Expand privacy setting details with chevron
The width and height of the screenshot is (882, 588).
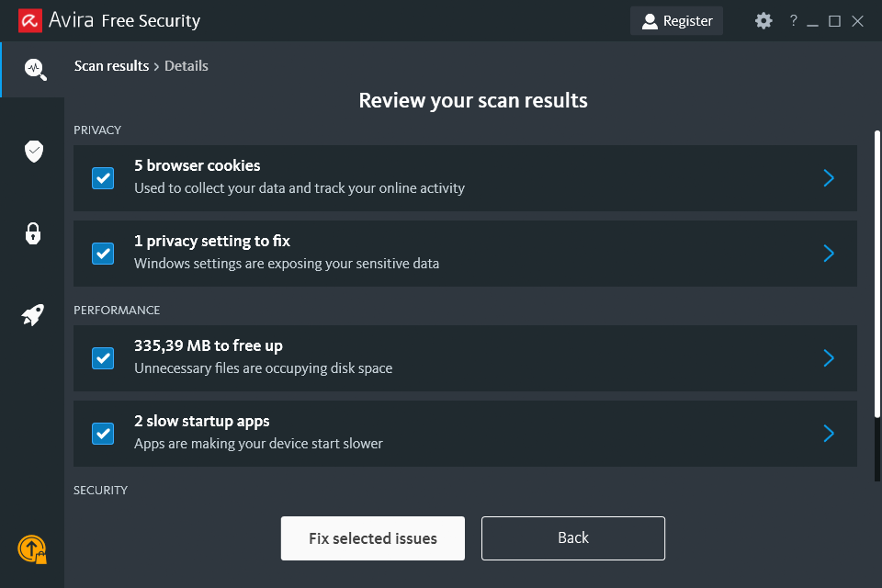829,254
